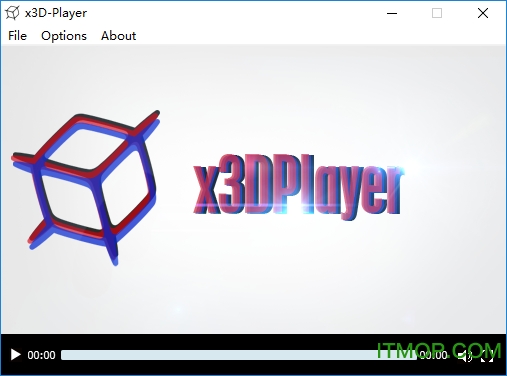Viewport: 507px width, 376px height.
Task: Open the File menu
Action: (x=17, y=36)
